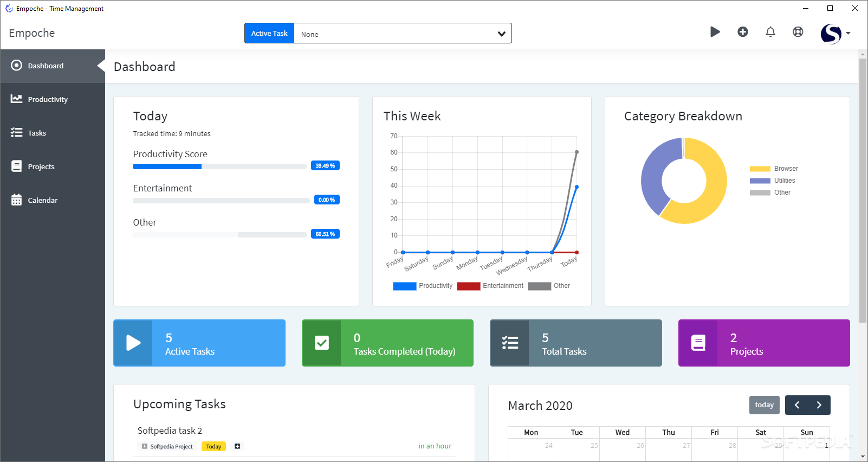
Task: Click the yellow Today tag
Action: pyautogui.click(x=213, y=447)
